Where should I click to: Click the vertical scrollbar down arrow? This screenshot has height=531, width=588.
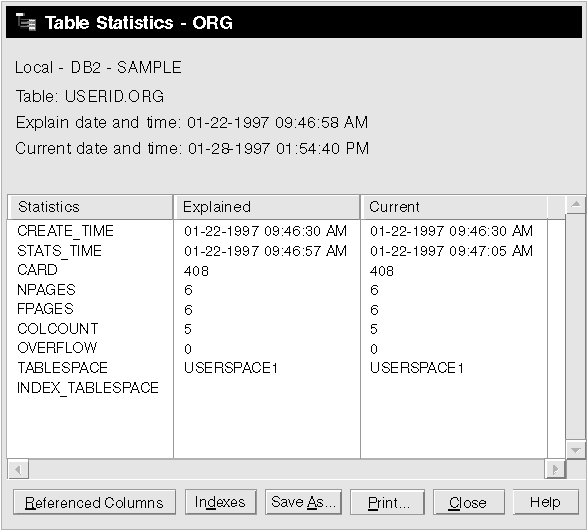coord(576,450)
